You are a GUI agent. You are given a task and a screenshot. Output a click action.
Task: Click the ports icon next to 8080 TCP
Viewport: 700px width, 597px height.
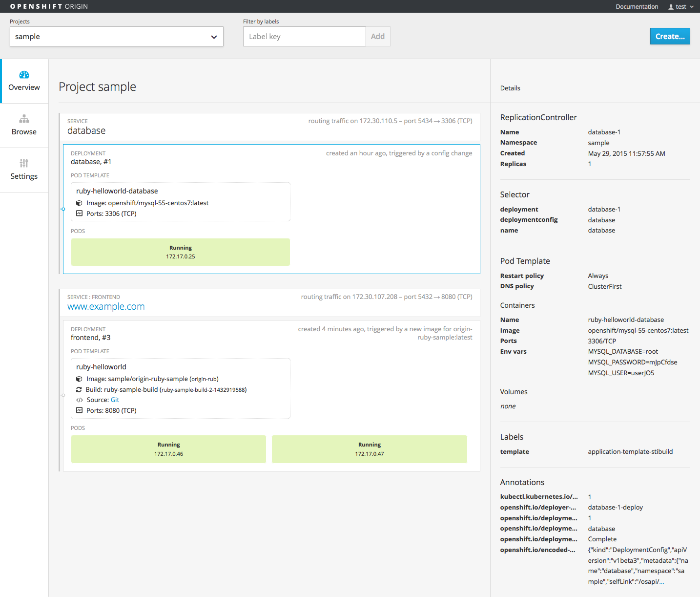point(80,410)
